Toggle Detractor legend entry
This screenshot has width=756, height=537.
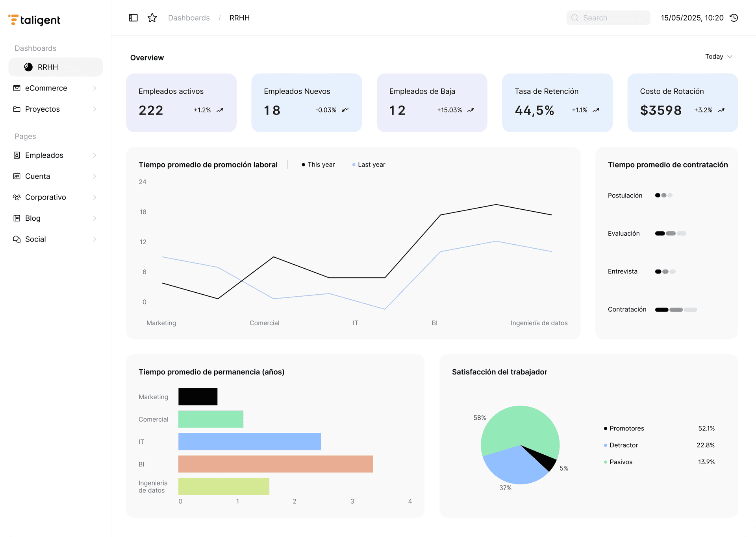click(x=621, y=445)
